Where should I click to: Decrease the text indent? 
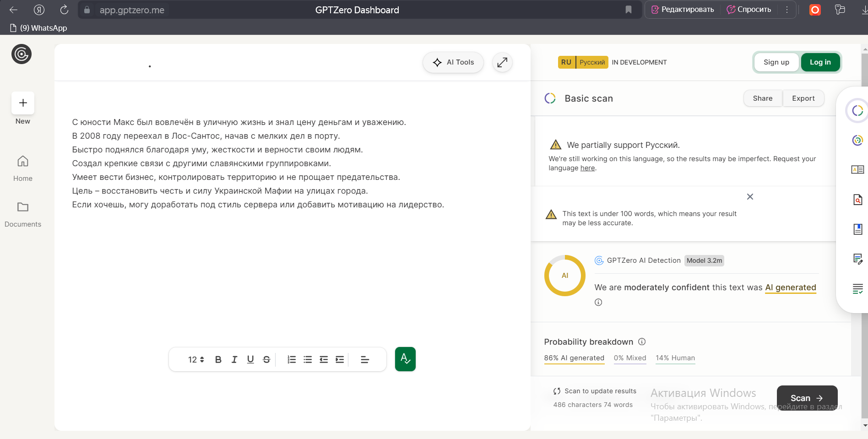point(324,360)
